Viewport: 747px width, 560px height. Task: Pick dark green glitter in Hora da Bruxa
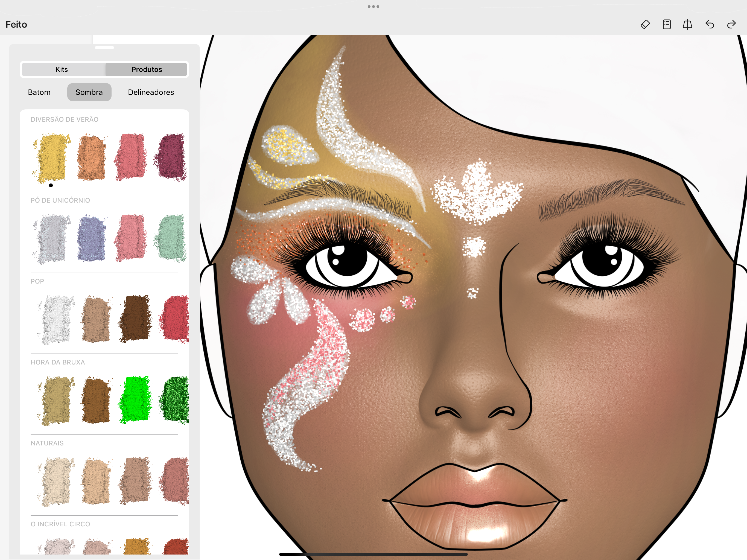tap(174, 401)
